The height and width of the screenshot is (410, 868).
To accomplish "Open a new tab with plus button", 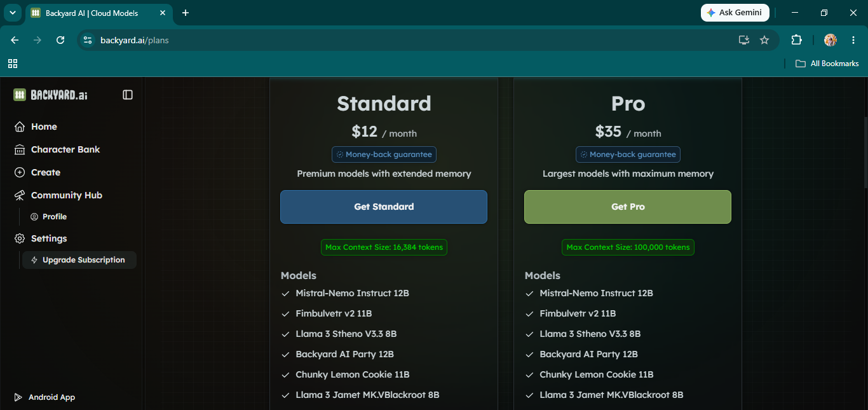I will click(186, 13).
